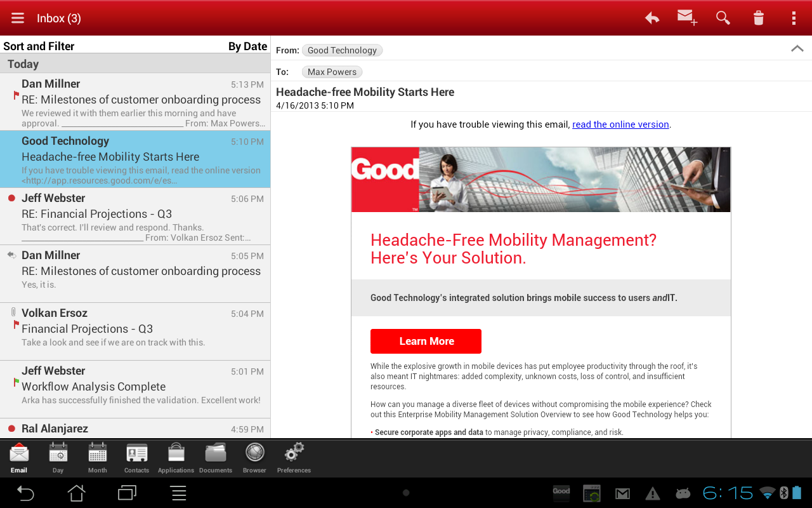
Task: Tap the Inbox (3) title
Action: click(58, 18)
